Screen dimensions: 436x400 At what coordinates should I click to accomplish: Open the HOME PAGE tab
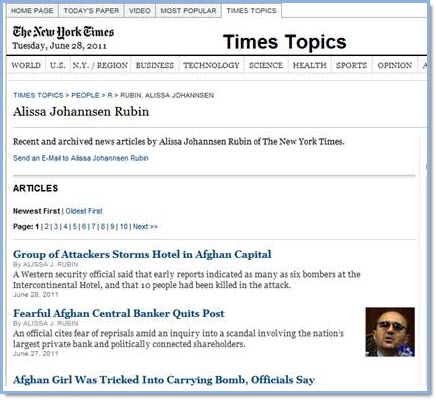coord(32,11)
